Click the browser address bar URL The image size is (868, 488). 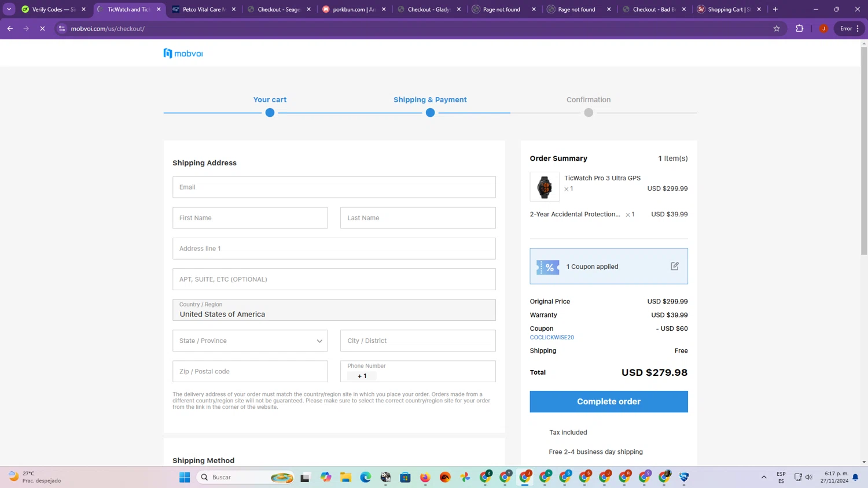(108, 28)
